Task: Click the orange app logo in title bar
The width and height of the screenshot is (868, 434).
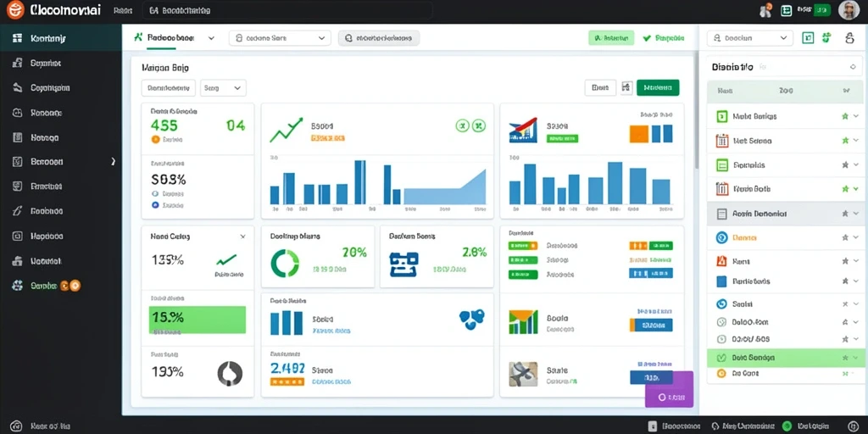Action: 15,9
